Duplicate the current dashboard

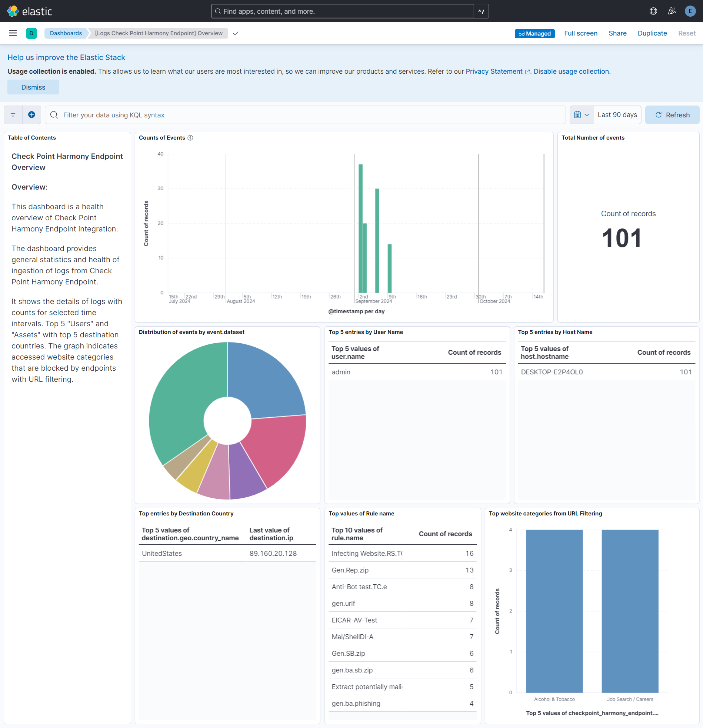[652, 33]
